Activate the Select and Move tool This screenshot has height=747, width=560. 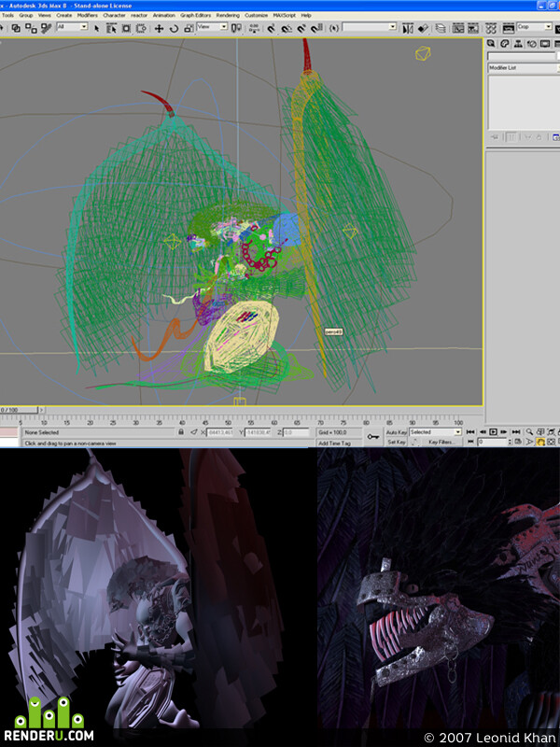(x=159, y=29)
